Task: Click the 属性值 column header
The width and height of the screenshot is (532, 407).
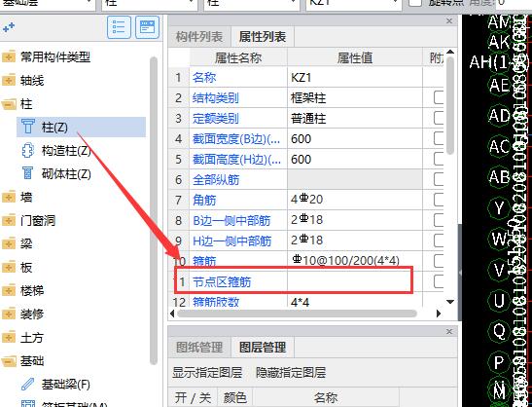Action: [355, 57]
